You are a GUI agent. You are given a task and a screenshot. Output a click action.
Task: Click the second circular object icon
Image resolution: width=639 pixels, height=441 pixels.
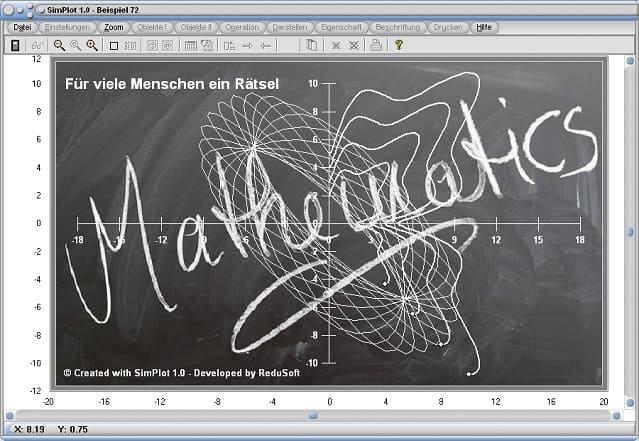167,45
